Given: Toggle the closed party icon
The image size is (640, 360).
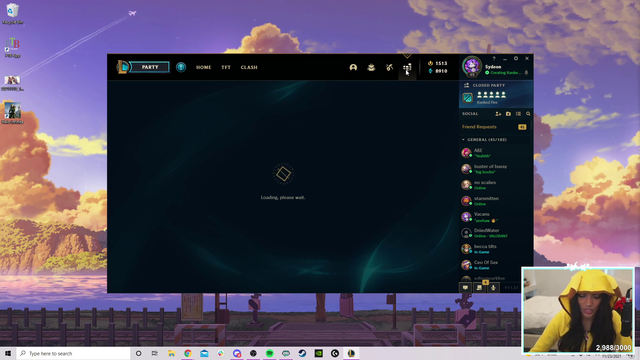Looking at the screenshot, I should tap(467, 85).
